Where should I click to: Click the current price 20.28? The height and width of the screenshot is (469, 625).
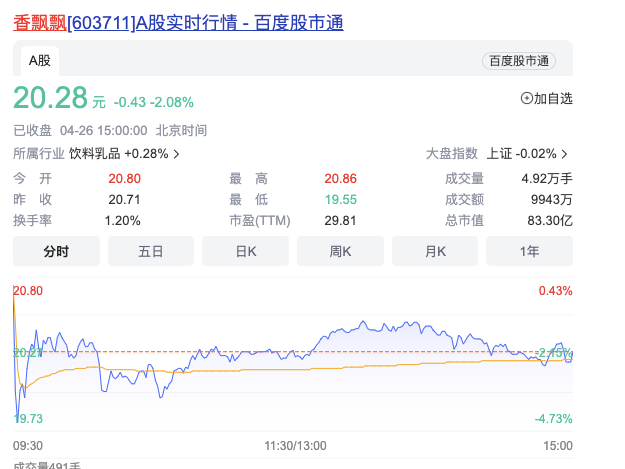pyautogui.click(x=49, y=99)
